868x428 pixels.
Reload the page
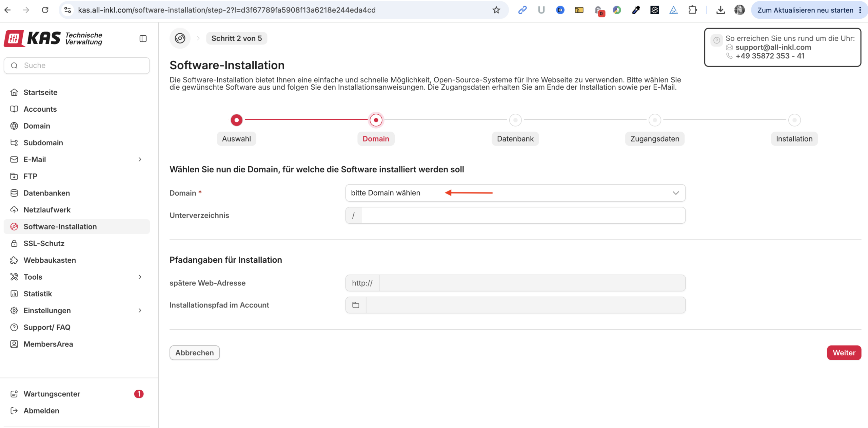coord(45,10)
